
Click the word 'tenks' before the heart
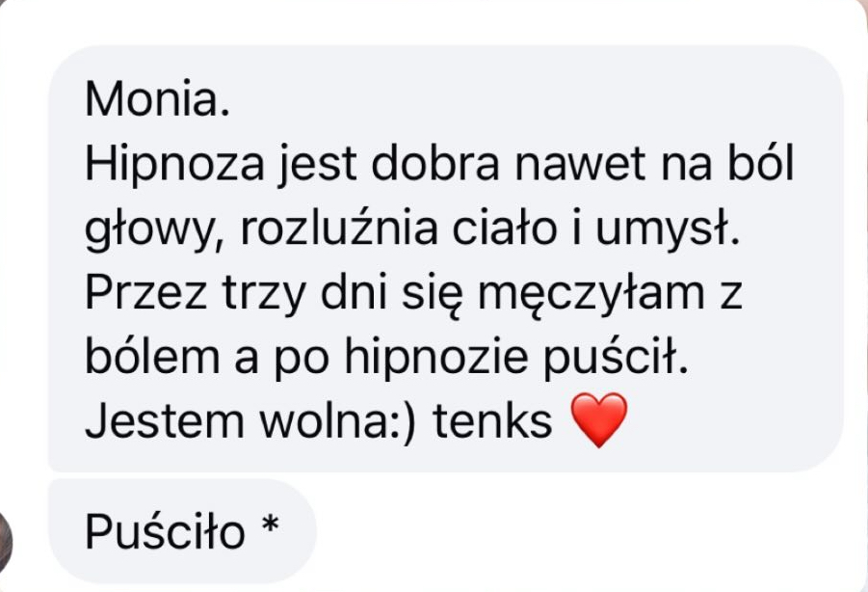(x=492, y=421)
